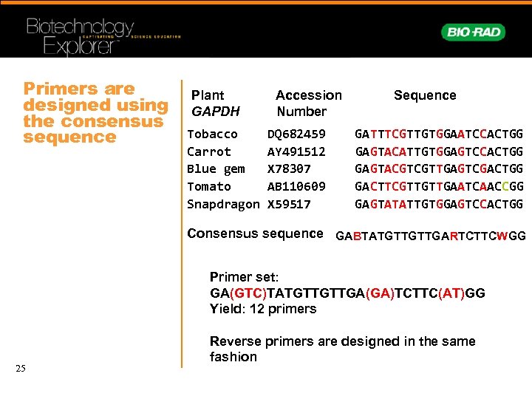Image resolution: width=532 pixels, height=399 pixels.
Task: Select the 'Tobacco' plant name
Action: point(212,134)
